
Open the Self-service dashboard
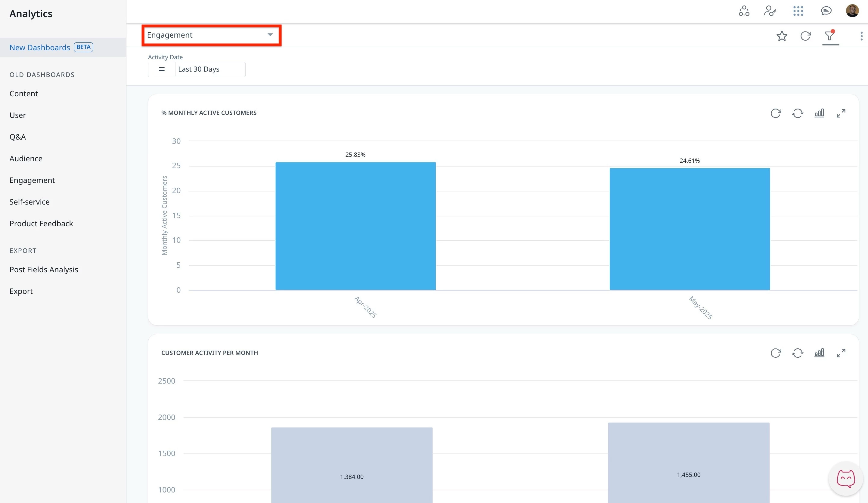coord(29,202)
